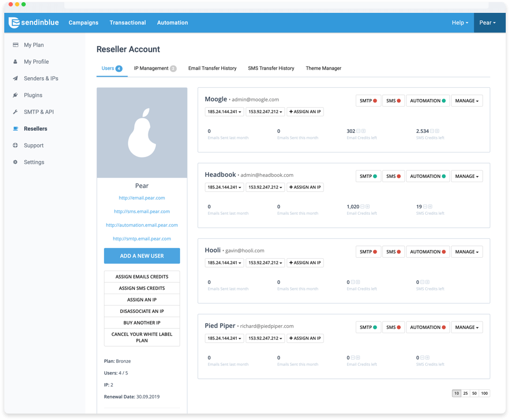
Task: Expand the MANAGE dropdown for Moogle
Action: click(x=467, y=101)
